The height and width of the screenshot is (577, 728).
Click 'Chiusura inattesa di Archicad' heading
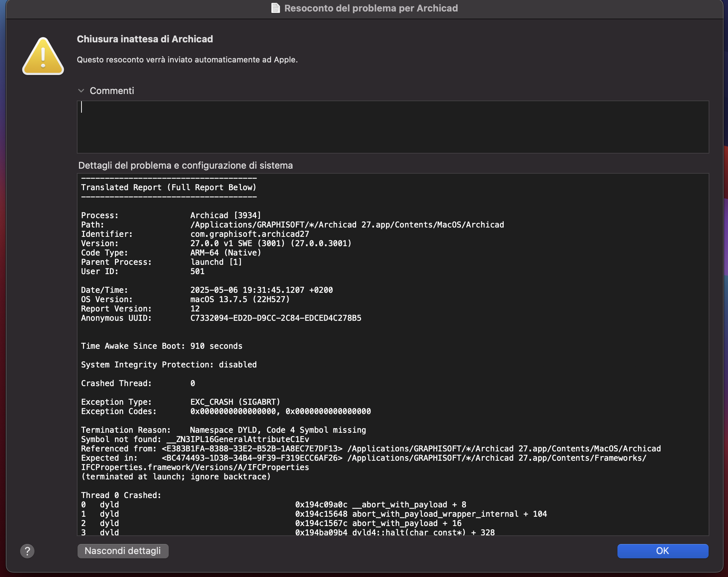145,39
